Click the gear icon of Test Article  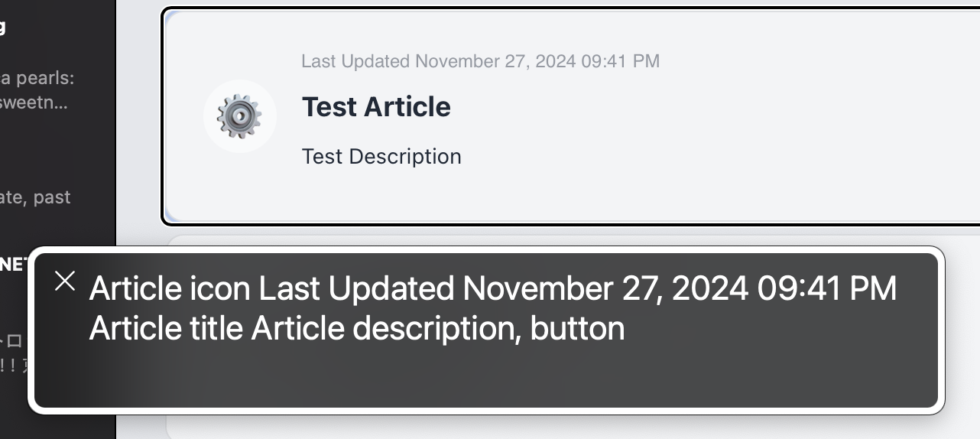(x=239, y=116)
